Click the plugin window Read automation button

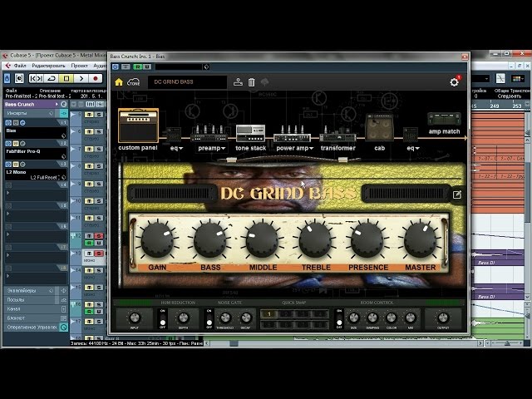(x=137, y=66)
